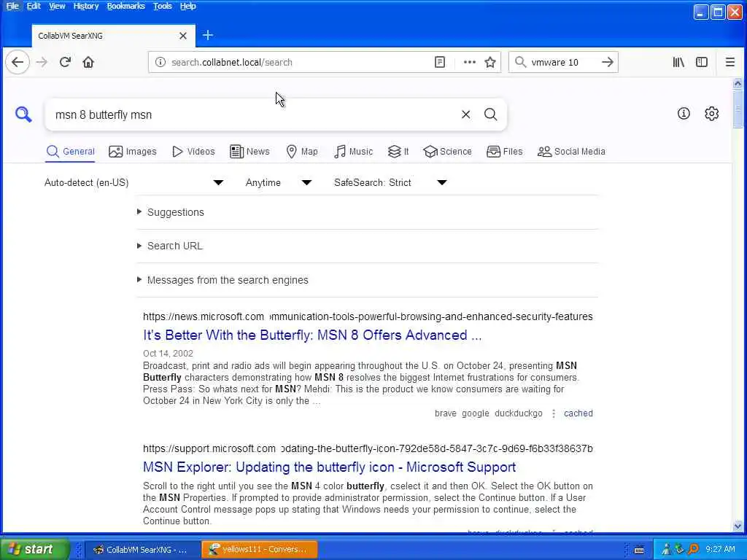Screen dimensions: 747x560
Task: Open the Auto-detect (en-US) language dropdown
Action: (133, 183)
